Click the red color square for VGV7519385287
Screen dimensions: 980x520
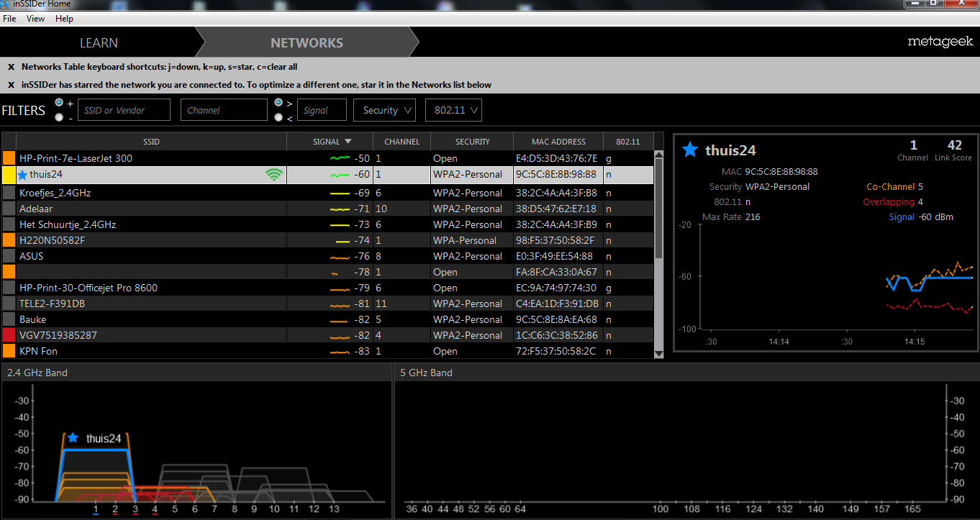pos(9,335)
